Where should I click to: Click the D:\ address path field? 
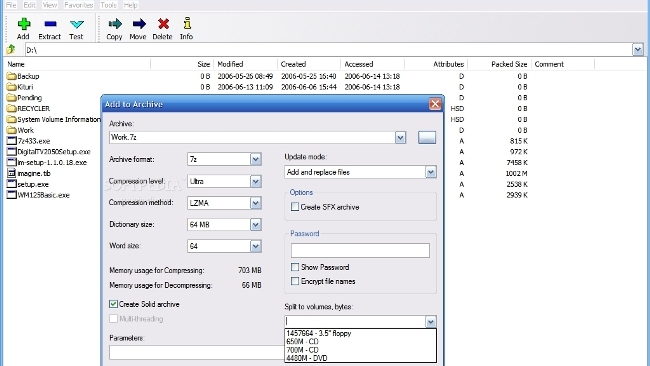coord(328,50)
